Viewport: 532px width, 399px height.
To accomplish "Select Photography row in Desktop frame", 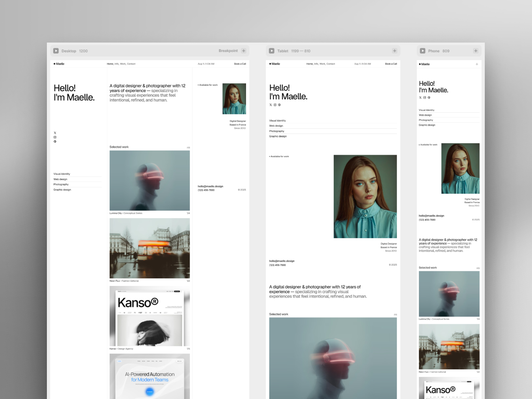I will [x=77, y=184].
